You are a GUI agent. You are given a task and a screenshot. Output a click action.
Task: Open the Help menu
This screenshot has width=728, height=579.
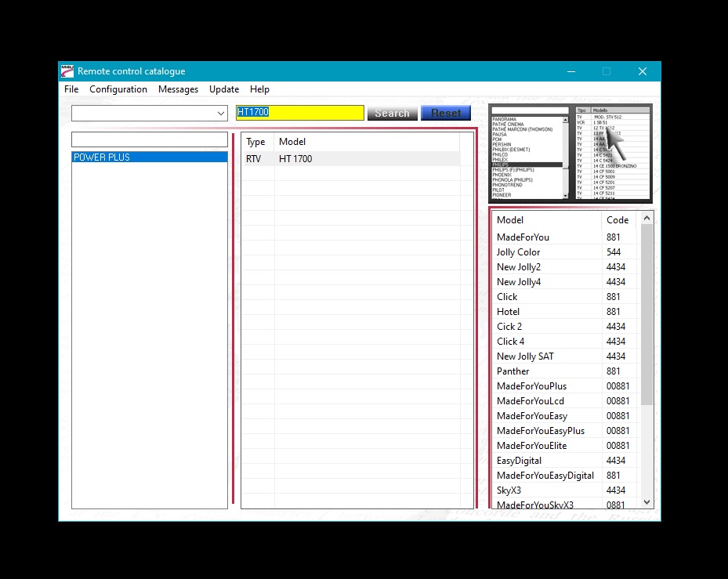coord(259,89)
